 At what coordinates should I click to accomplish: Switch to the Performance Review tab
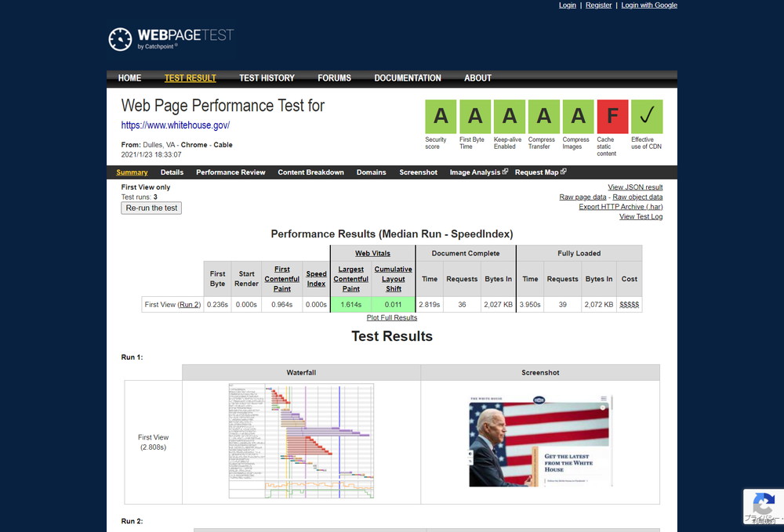[x=230, y=172]
